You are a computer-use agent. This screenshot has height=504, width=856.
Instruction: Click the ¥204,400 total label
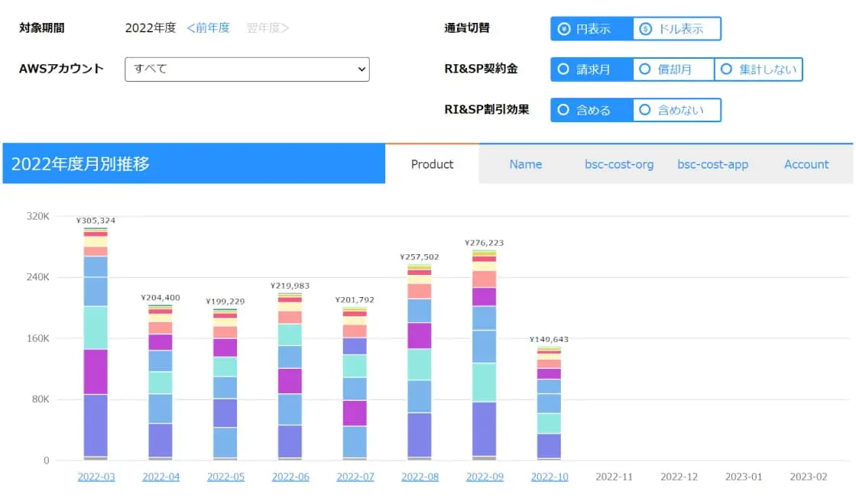(160, 298)
